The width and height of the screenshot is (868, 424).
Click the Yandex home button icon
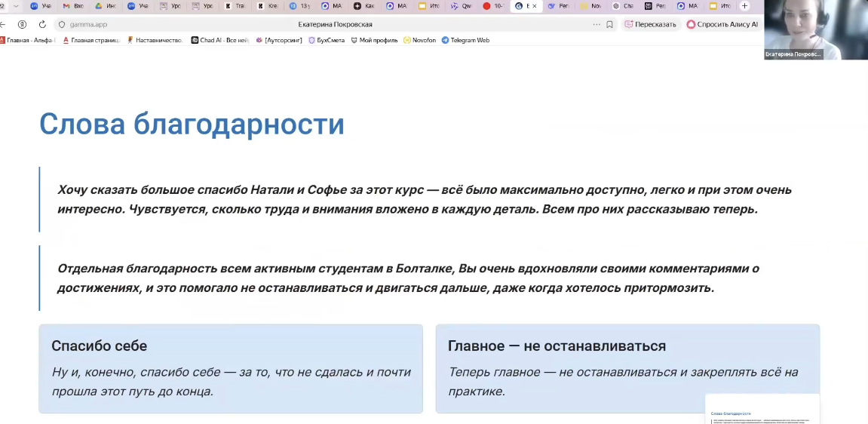click(22, 24)
